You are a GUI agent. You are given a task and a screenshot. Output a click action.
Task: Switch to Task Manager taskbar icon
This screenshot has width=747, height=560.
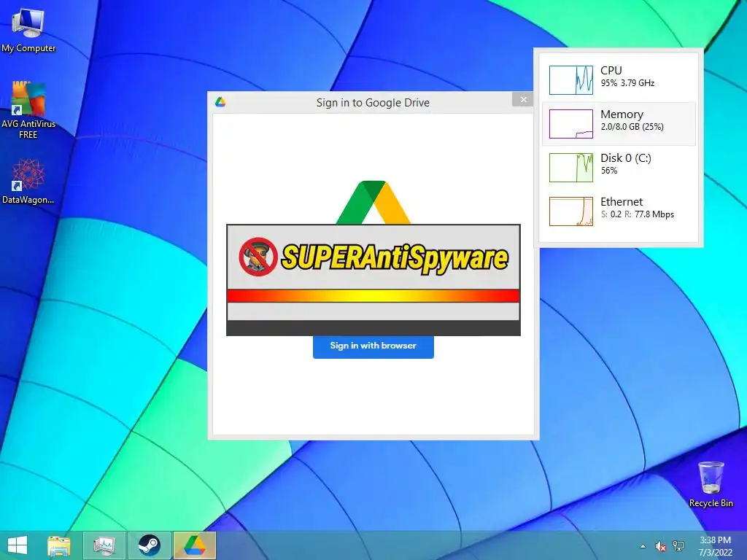pyautogui.click(x=104, y=545)
